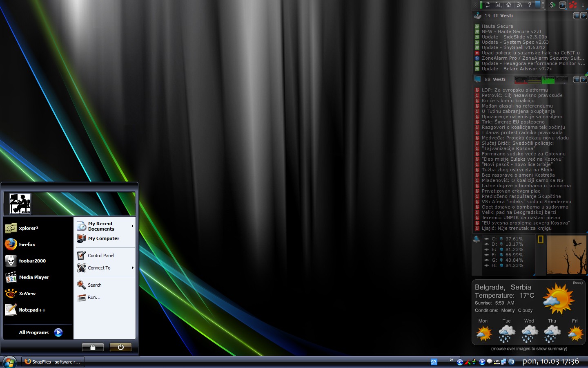The width and height of the screenshot is (588, 368).
Task: Open Control Panel from Start menu
Action: point(100,256)
